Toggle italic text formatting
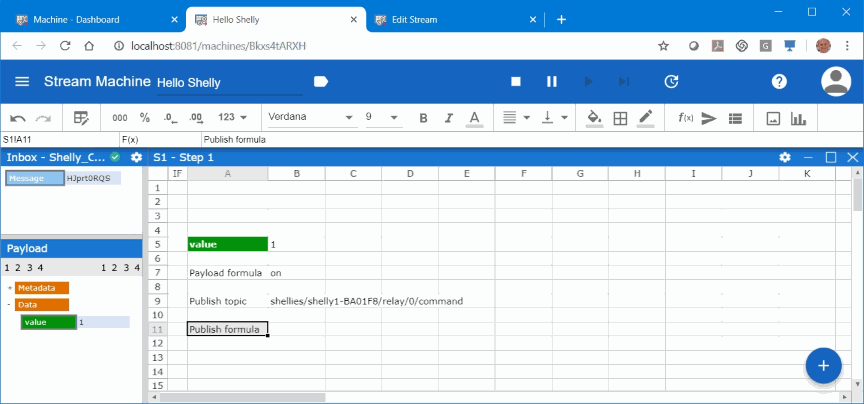This screenshot has width=864, height=404. click(448, 118)
